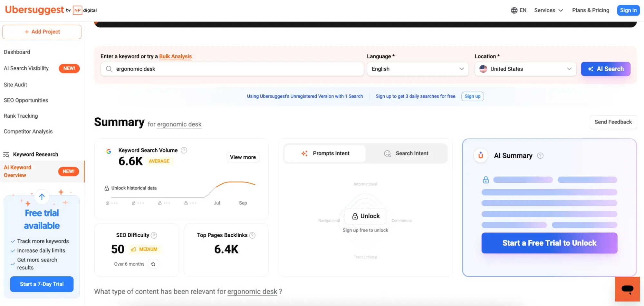Screen dimensions: 644x306
Task: Open the Location dropdown showing United States
Action: pos(525,69)
